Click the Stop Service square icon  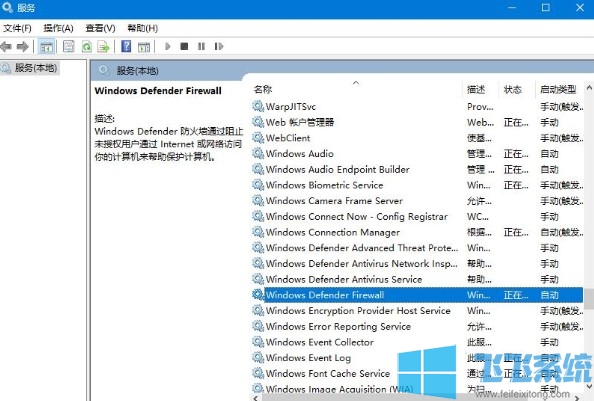click(184, 47)
